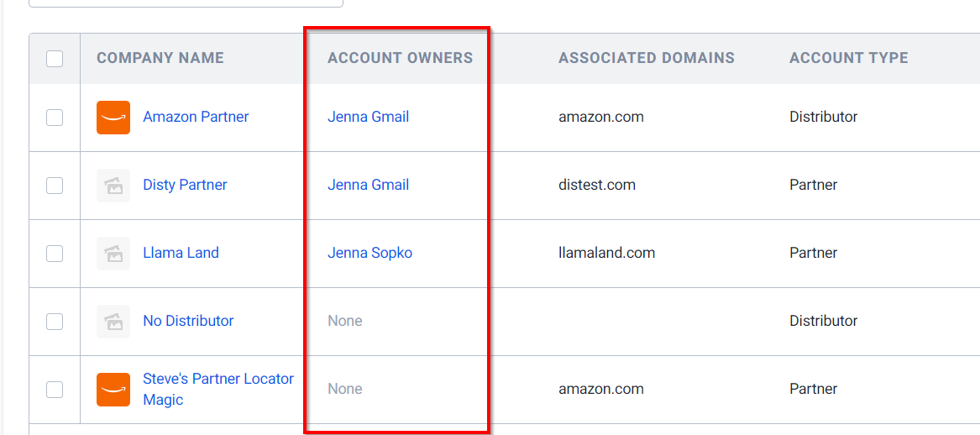
Task: Click Jenna Gmail owner in Amazon Partner row
Action: pyautogui.click(x=368, y=117)
